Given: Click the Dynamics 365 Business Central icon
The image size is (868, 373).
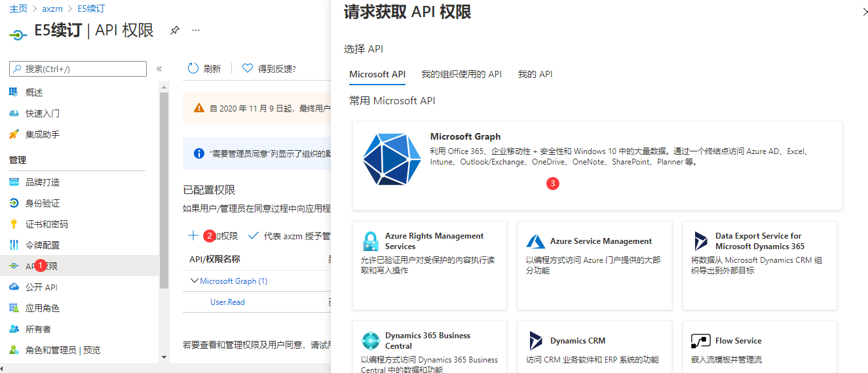Looking at the screenshot, I should [x=371, y=341].
